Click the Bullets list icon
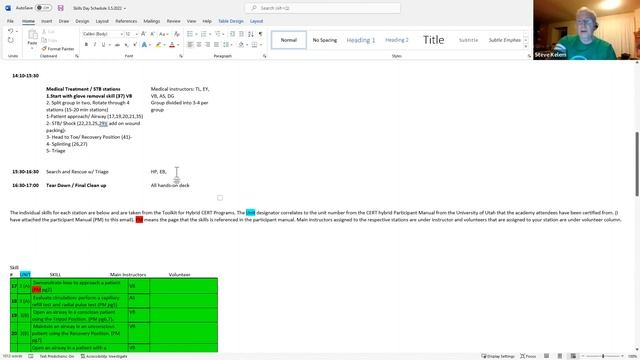 coord(190,34)
